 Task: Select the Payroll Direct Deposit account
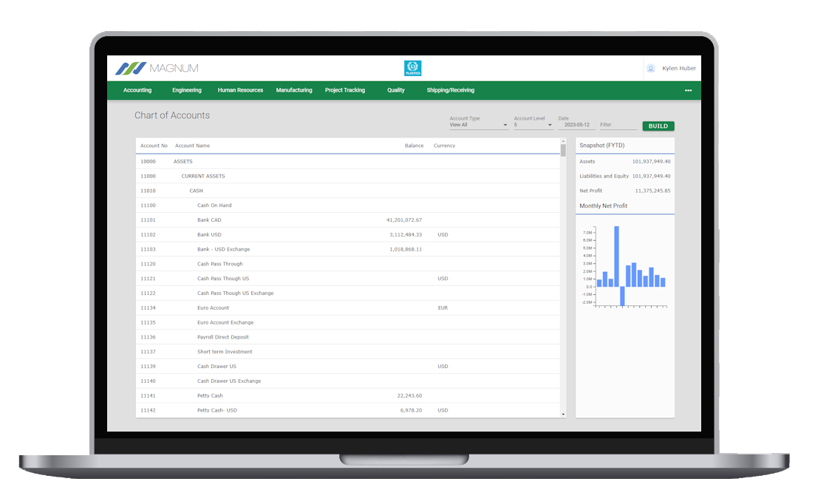coord(348,337)
